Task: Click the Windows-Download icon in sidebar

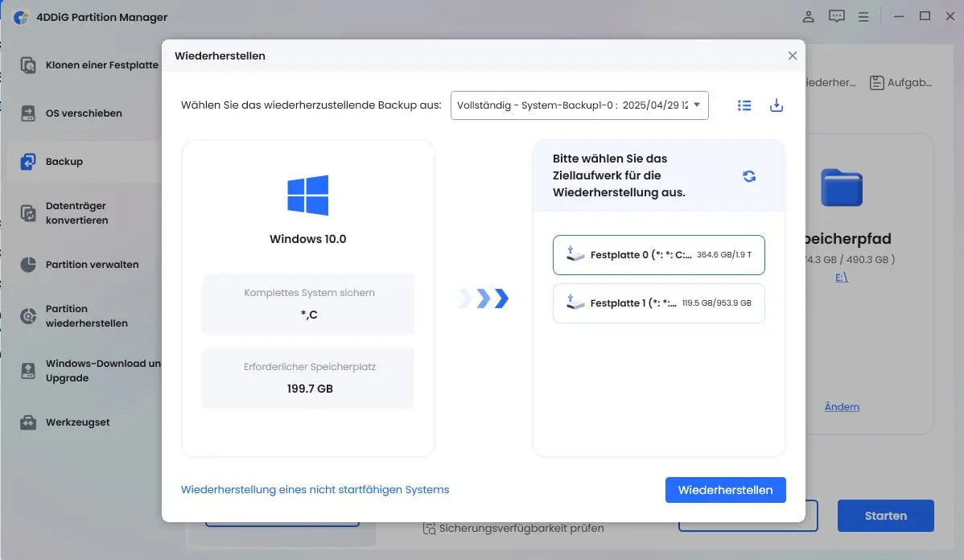Action: pyautogui.click(x=28, y=371)
